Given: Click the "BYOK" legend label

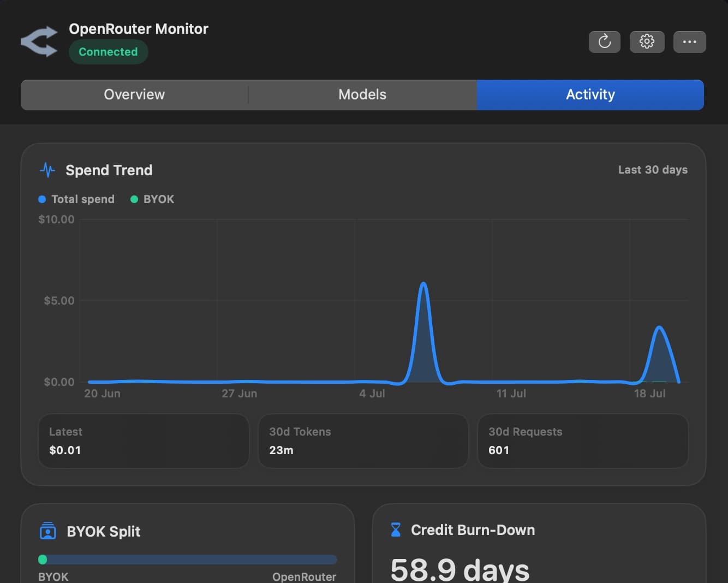Looking at the screenshot, I should click(159, 199).
